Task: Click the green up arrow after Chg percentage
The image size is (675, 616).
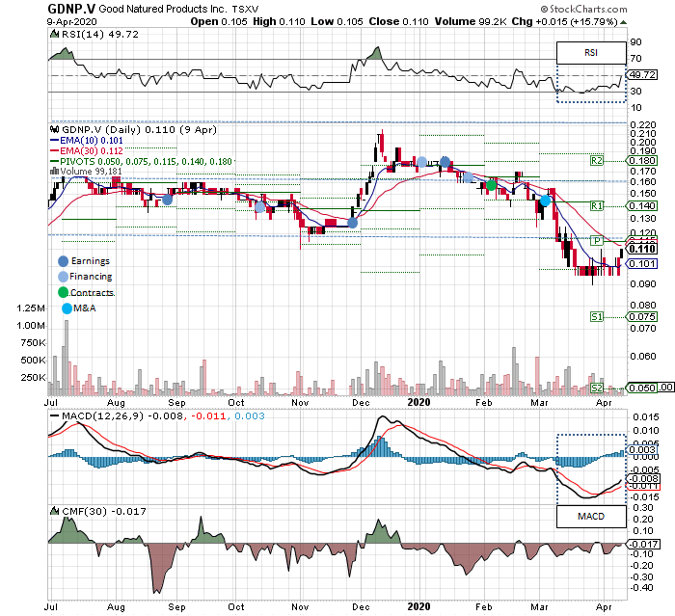Action: coord(623,22)
